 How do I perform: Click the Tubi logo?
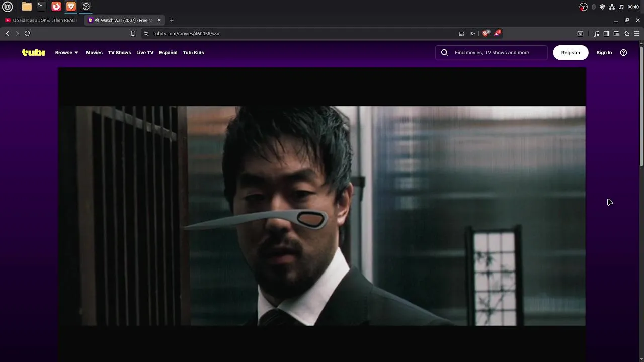pyautogui.click(x=33, y=52)
